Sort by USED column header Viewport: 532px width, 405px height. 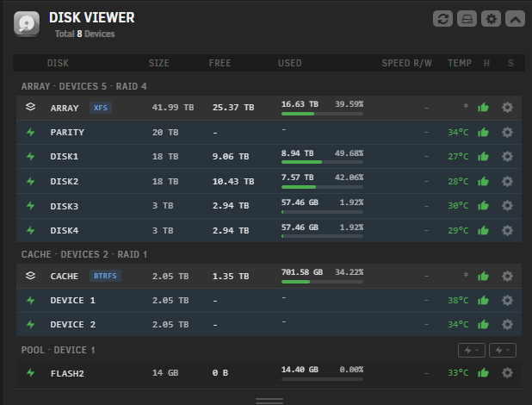coord(290,63)
